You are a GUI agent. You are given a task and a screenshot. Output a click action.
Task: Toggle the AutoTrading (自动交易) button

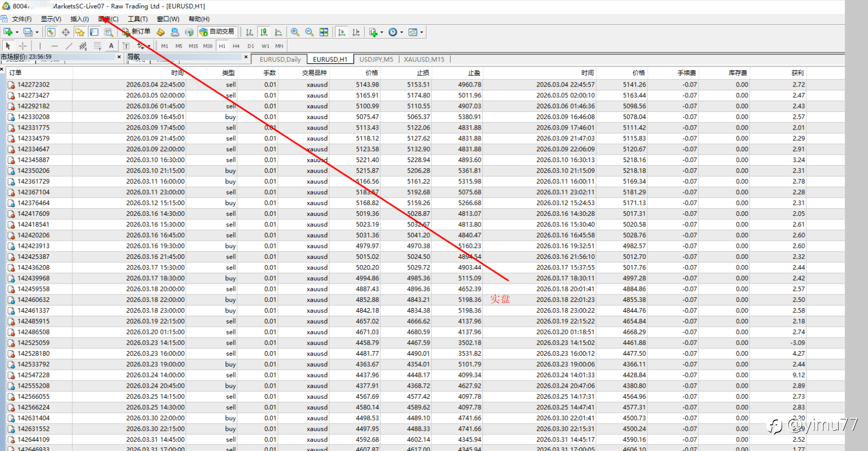tap(217, 32)
